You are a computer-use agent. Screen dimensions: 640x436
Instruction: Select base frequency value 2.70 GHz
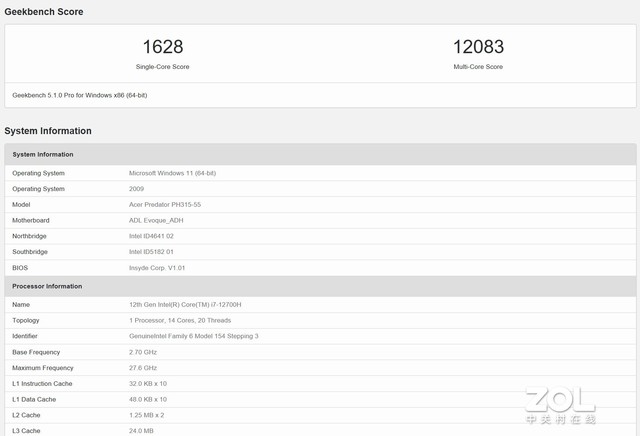pos(143,352)
